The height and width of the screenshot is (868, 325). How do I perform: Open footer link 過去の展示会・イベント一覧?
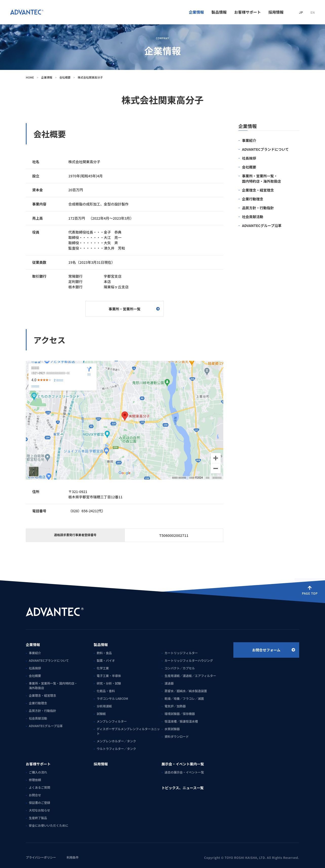[184, 772]
